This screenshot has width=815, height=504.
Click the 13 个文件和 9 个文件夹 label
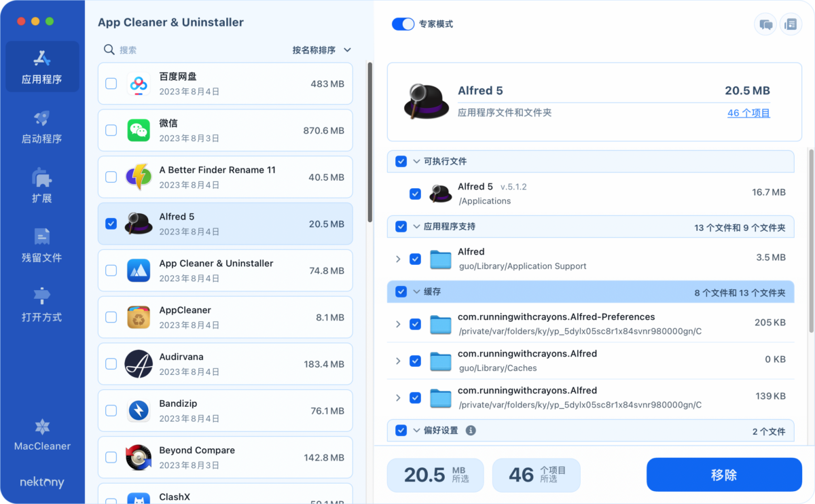click(740, 228)
